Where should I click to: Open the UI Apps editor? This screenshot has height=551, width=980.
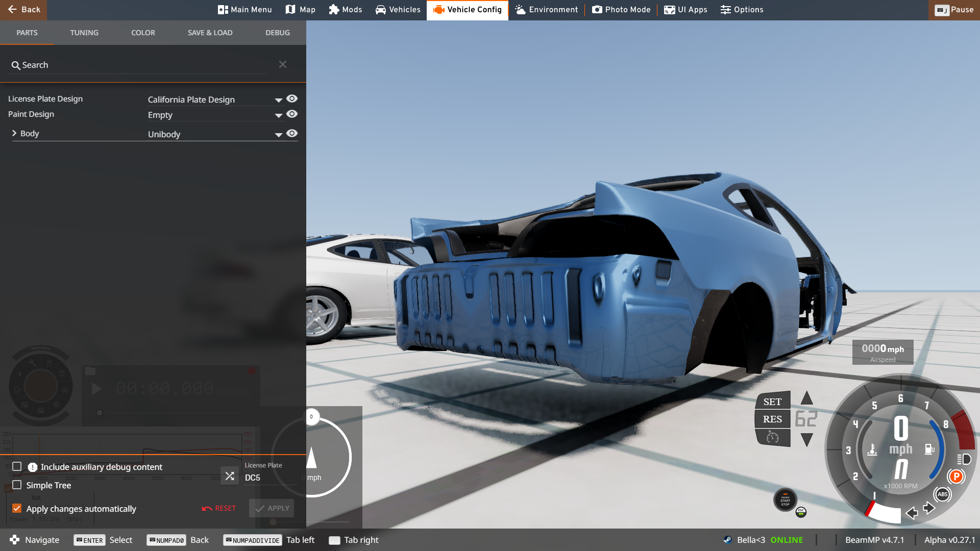coord(685,10)
